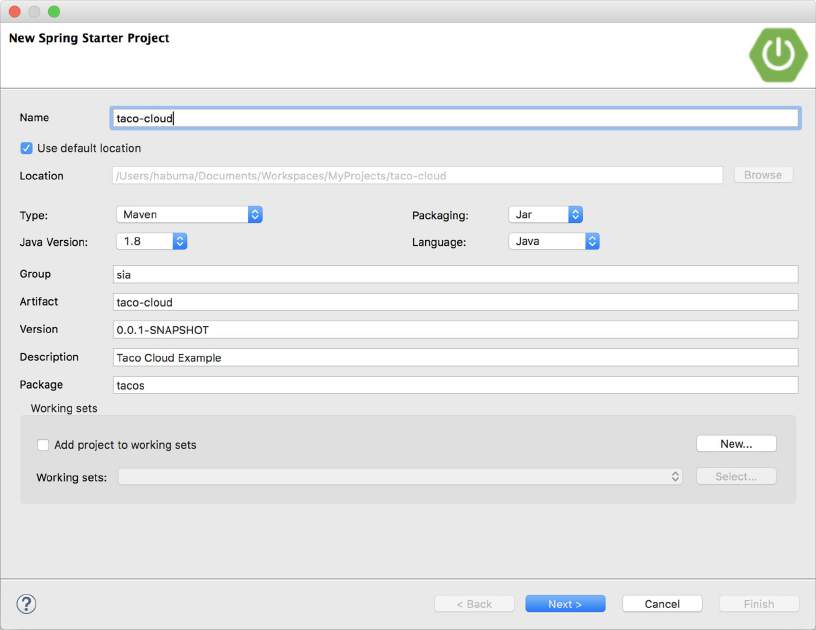
Task: Click the Back button
Action: point(474,604)
